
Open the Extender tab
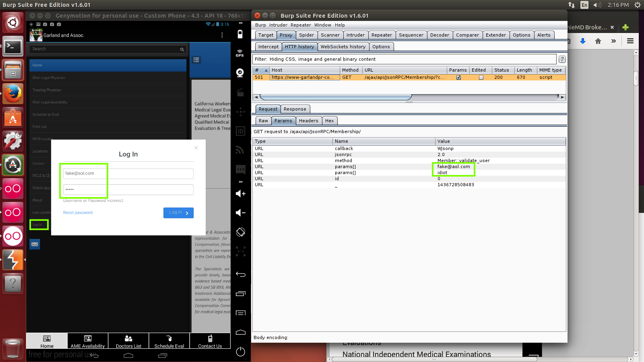point(496,35)
